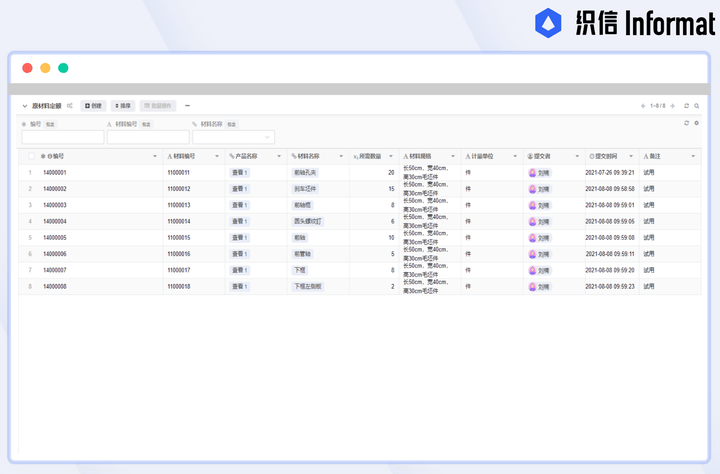720x474 pixels.
Task: Click the 查看 1 tag in row 14000002
Action: 240,189
